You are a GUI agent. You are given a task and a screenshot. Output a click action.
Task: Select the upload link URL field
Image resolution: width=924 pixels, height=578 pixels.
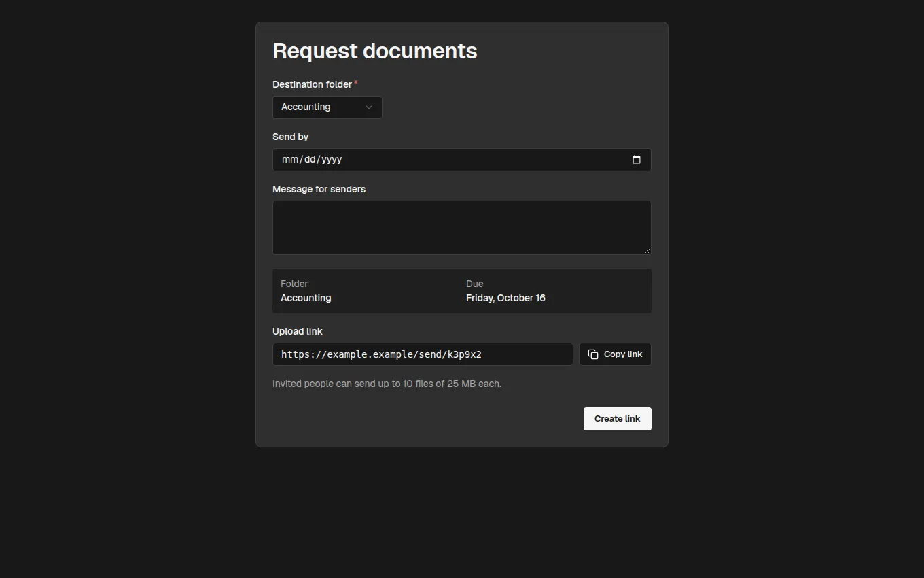tap(423, 354)
